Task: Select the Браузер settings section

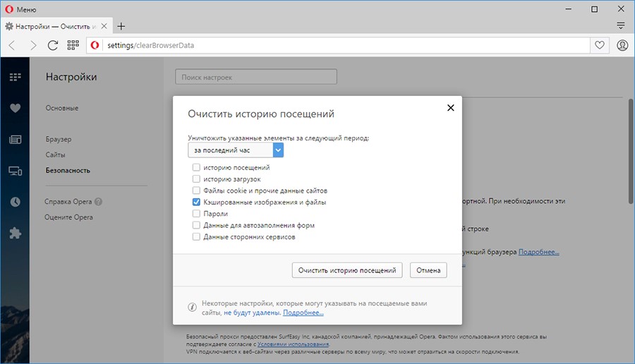Action: 59,139
